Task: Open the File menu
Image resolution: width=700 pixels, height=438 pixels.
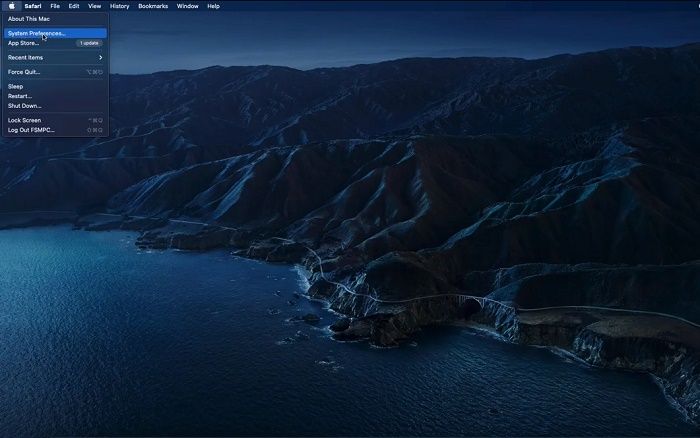Action: tap(55, 6)
